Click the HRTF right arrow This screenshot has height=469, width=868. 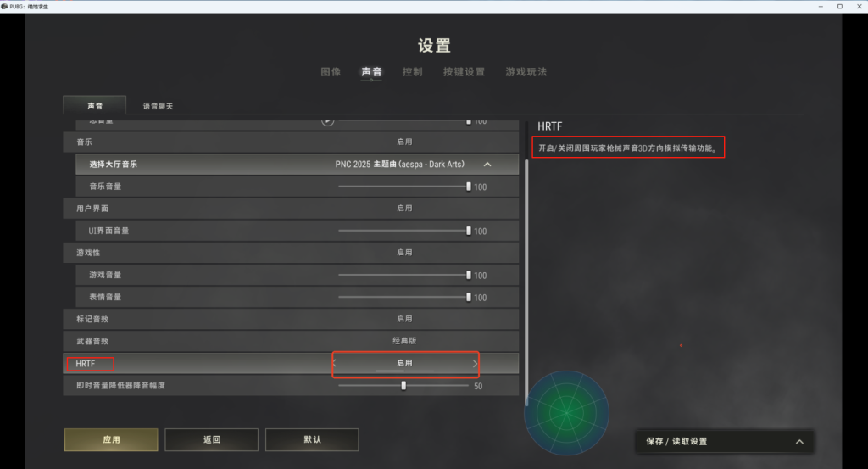[475, 364]
